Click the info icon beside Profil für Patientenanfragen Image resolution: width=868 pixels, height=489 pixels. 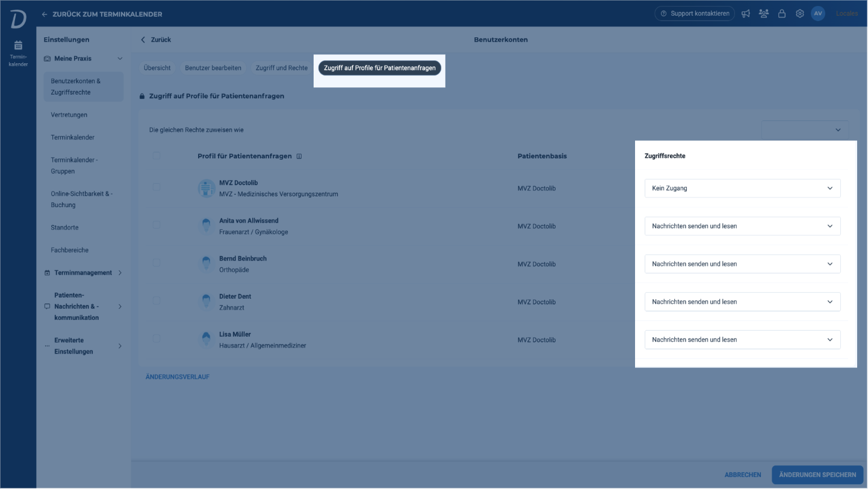click(299, 157)
